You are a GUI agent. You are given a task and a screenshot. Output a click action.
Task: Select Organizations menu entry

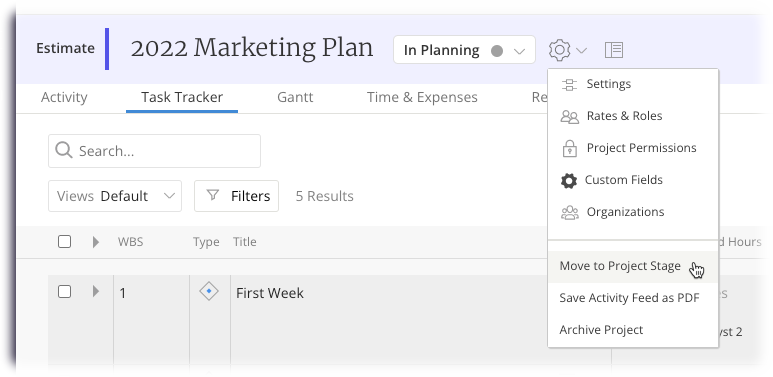pos(633,212)
